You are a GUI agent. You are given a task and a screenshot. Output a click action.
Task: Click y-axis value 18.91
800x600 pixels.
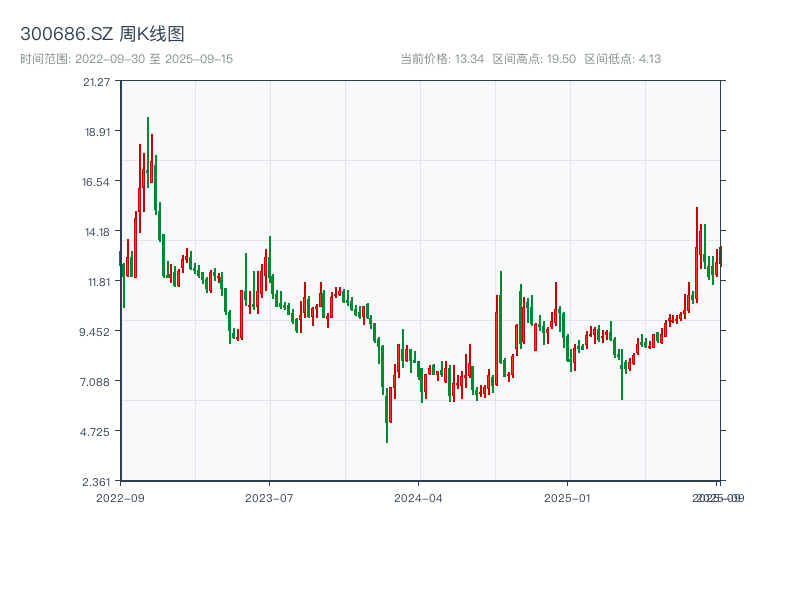pos(97,132)
